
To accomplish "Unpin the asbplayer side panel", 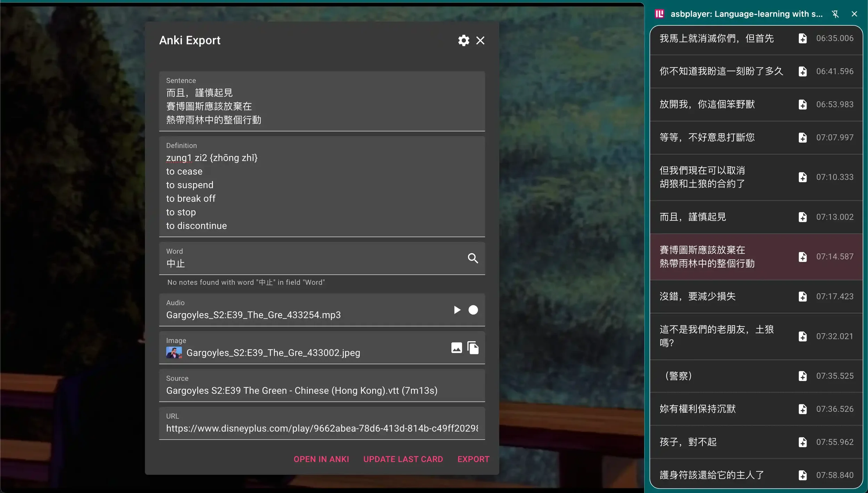I will pos(835,14).
